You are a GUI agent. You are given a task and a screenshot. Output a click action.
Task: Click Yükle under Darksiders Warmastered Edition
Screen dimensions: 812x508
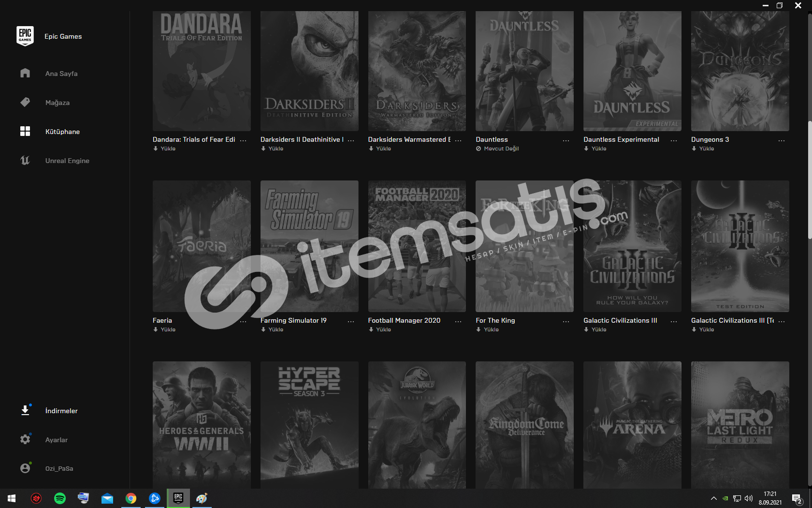pos(380,149)
